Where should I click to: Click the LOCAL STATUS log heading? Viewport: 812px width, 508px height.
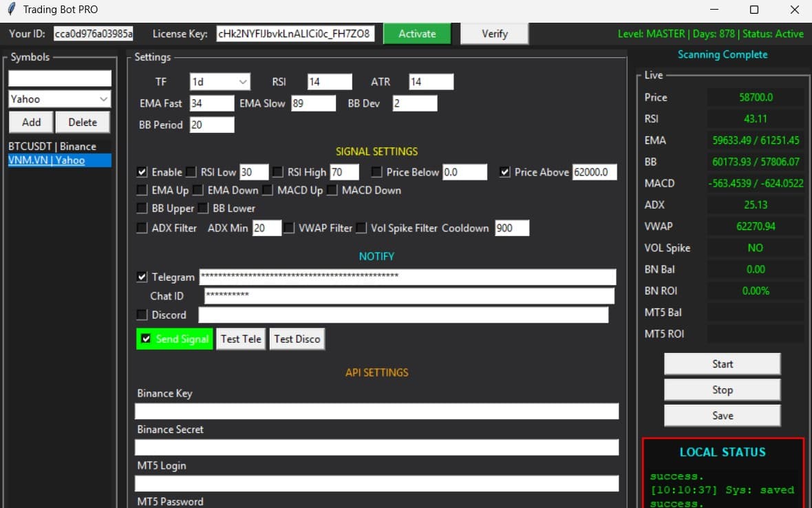(723, 452)
